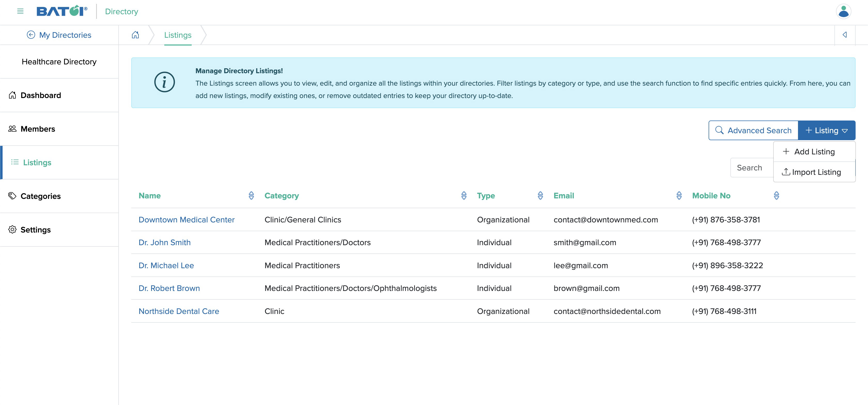This screenshot has width=868, height=405.
Task: Select the Members people icon
Action: 12,129
